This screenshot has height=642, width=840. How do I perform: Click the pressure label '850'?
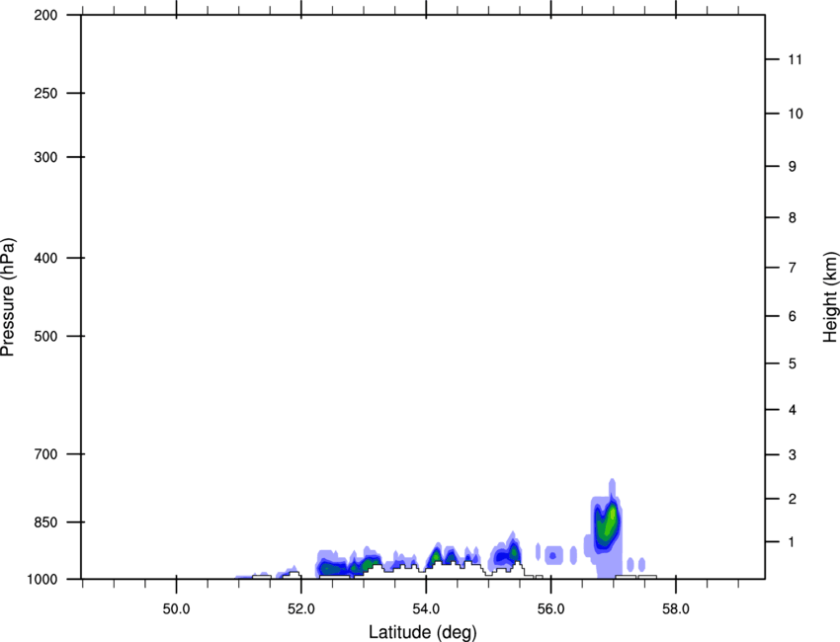pyautogui.click(x=45, y=522)
